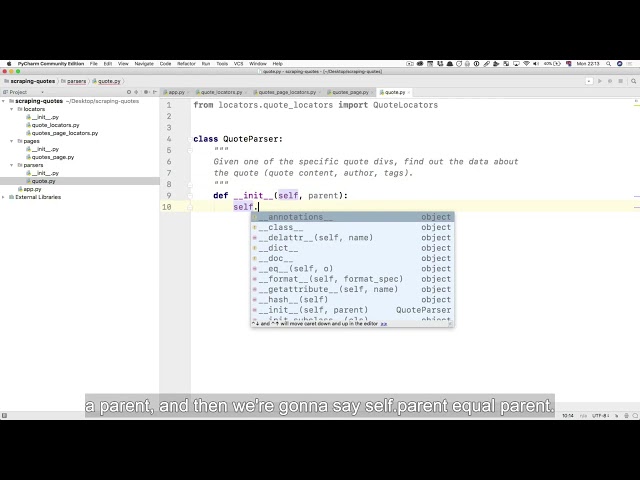
Task: Switch to the app.py editor tab
Action: tap(174, 92)
